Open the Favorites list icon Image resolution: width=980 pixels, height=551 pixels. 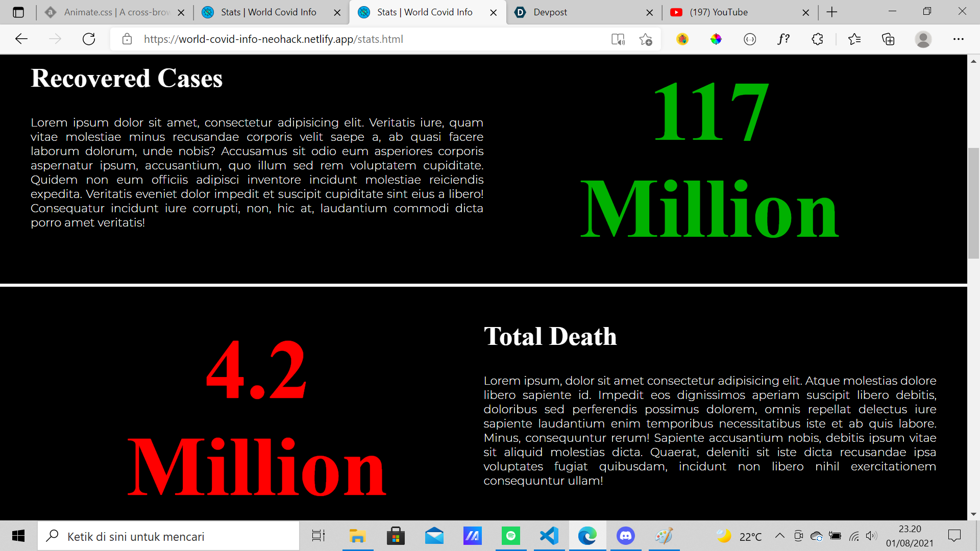pos(854,39)
